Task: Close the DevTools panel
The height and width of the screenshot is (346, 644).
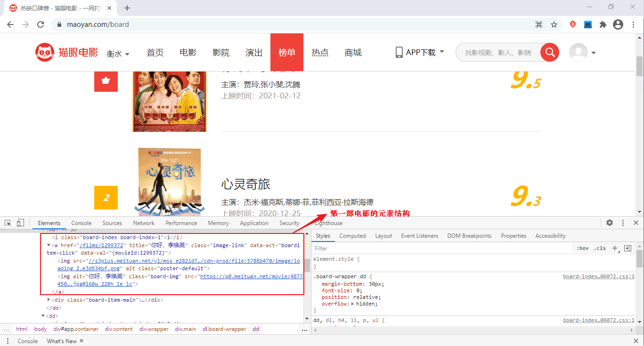Action: 636,223
